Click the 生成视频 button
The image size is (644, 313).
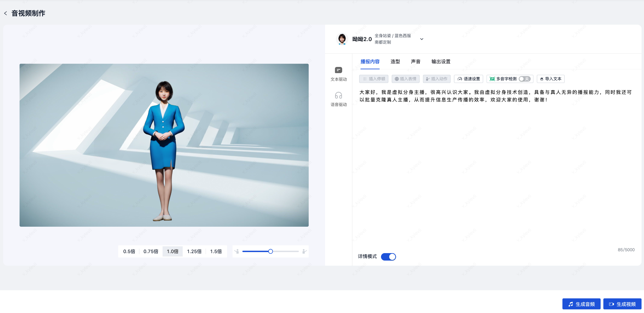pos(622,304)
